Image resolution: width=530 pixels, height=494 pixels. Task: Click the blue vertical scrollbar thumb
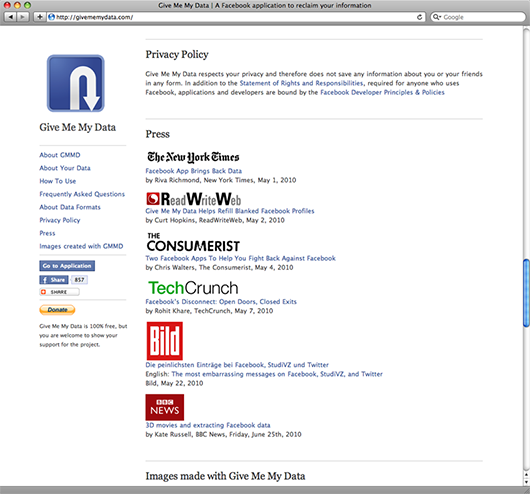[526, 293]
